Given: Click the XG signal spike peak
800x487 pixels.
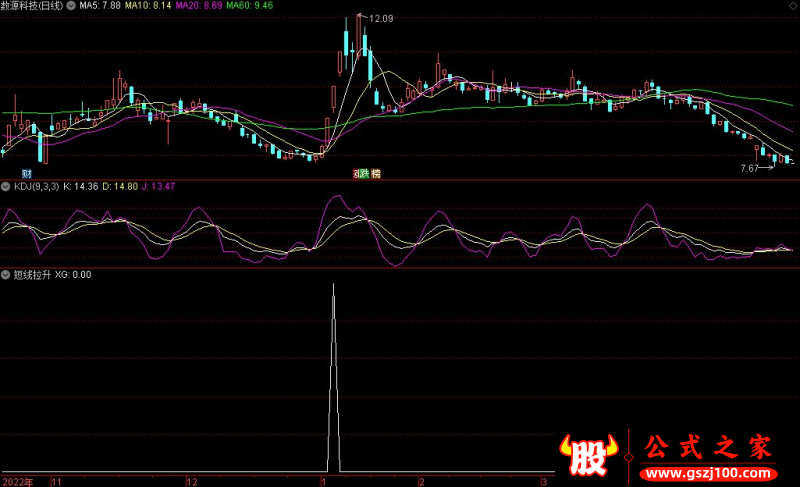Looking at the screenshot, I should point(333,286).
